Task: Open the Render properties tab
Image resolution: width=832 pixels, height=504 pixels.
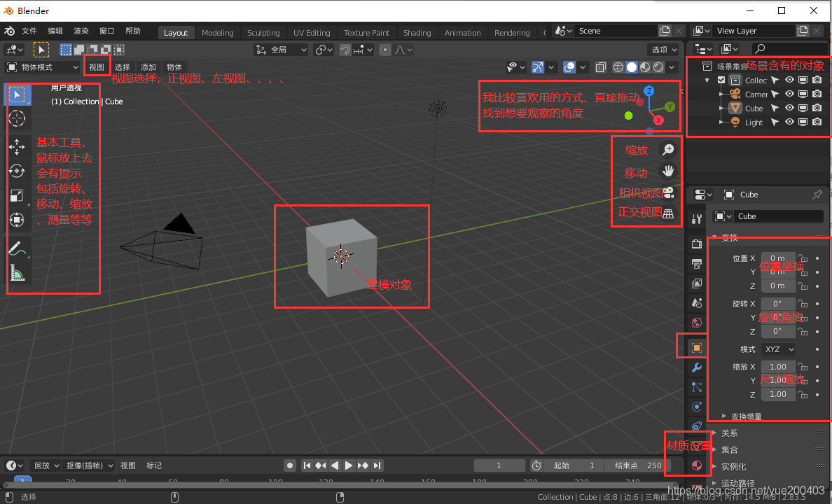Action: 697,244
